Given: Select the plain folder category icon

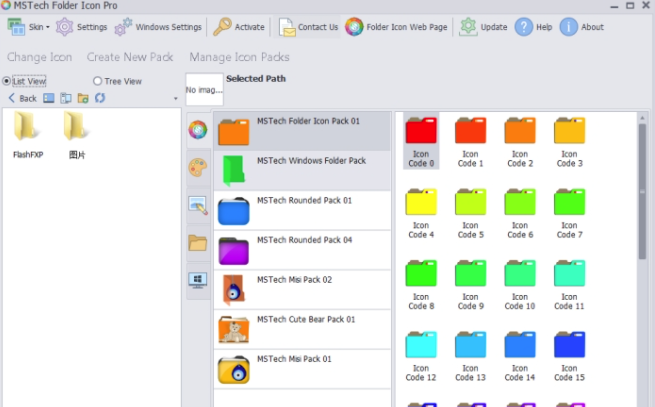Looking at the screenshot, I should click(x=198, y=243).
